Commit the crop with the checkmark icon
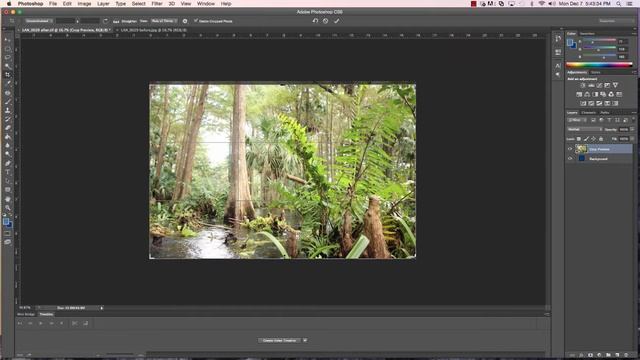This screenshot has width=640, height=360. 337,21
